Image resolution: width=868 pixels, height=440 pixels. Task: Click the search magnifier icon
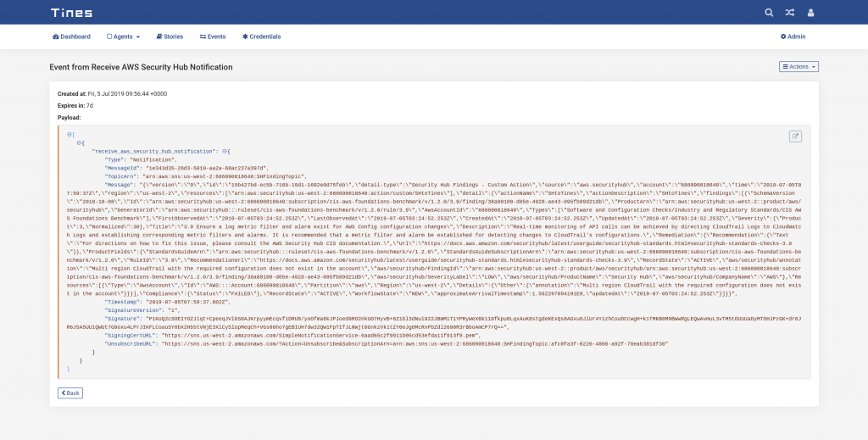(769, 12)
